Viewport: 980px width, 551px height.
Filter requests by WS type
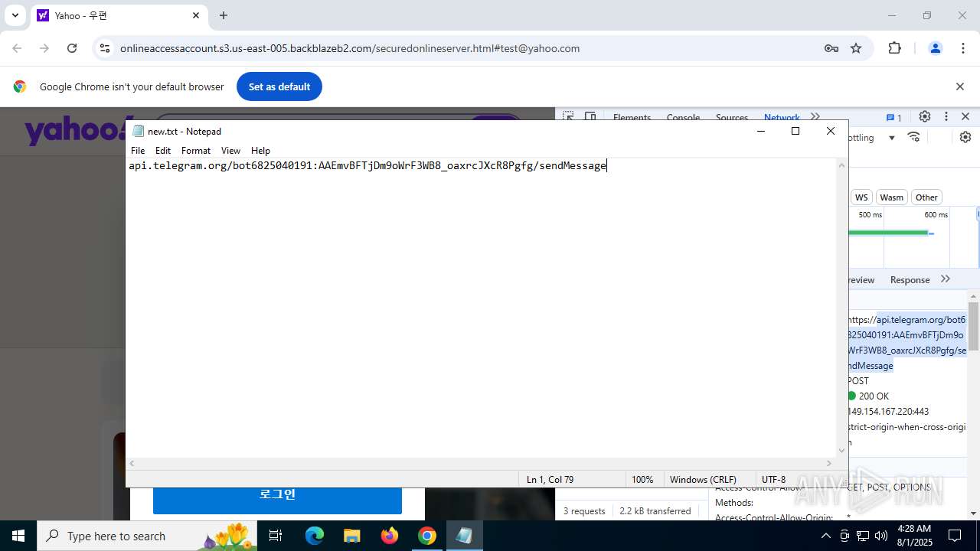861,197
